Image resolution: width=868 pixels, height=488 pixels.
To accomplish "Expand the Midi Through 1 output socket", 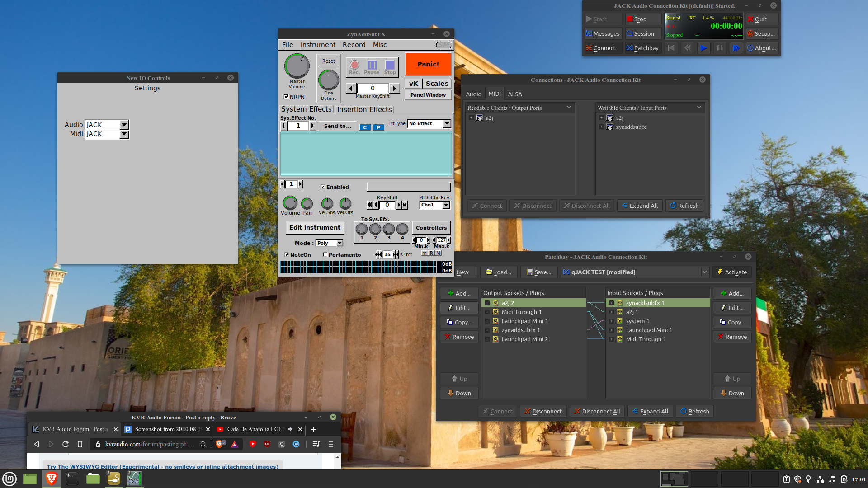I will point(487,312).
